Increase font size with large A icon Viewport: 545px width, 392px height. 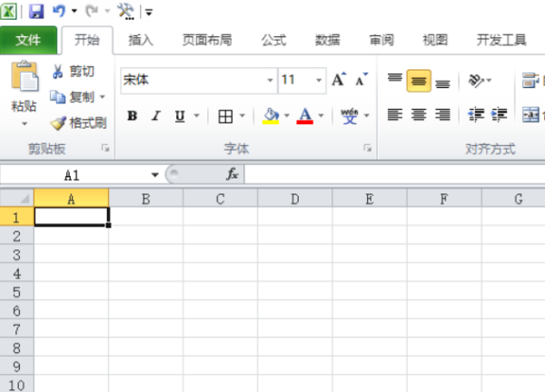[x=339, y=80]
